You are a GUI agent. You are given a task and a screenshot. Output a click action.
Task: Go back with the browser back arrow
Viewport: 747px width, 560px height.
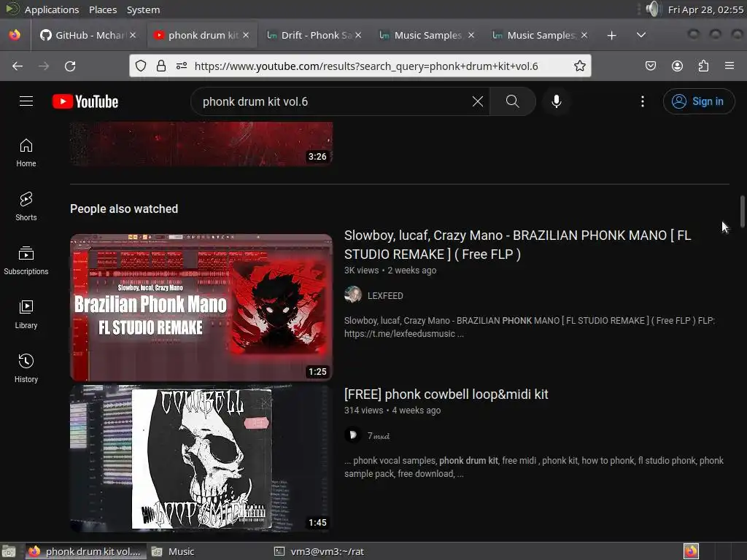point(18,66)
